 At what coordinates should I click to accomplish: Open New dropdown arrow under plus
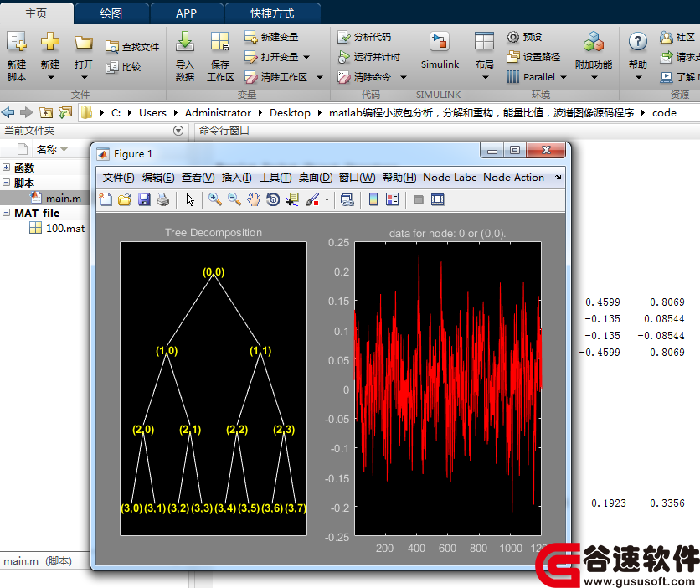[x=50, y=78]
